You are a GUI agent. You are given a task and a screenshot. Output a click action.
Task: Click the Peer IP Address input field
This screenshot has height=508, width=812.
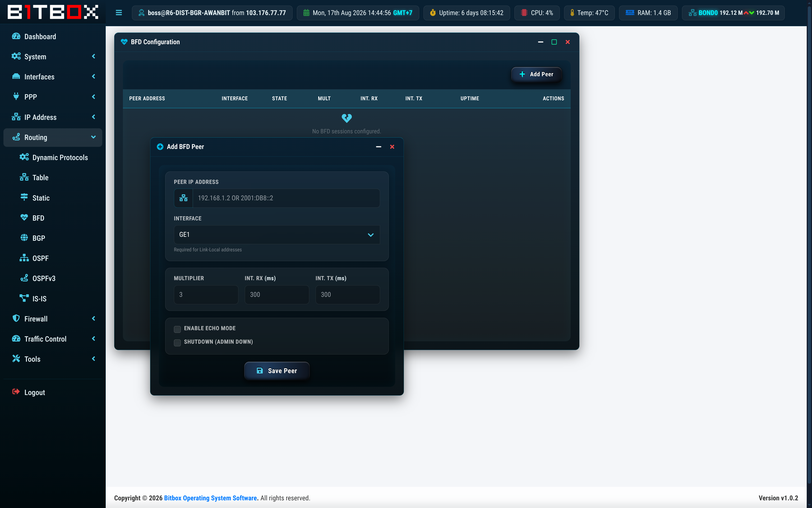(286, 198)
